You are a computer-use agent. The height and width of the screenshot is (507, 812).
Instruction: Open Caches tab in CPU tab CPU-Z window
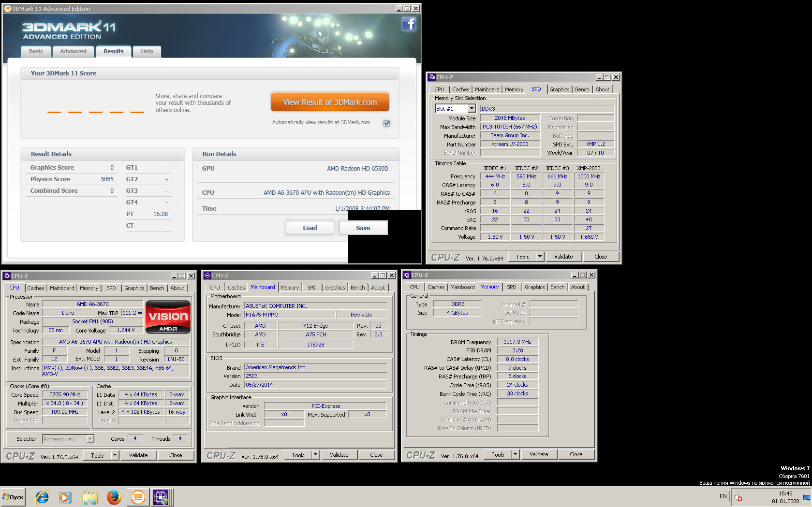[35, 288]
